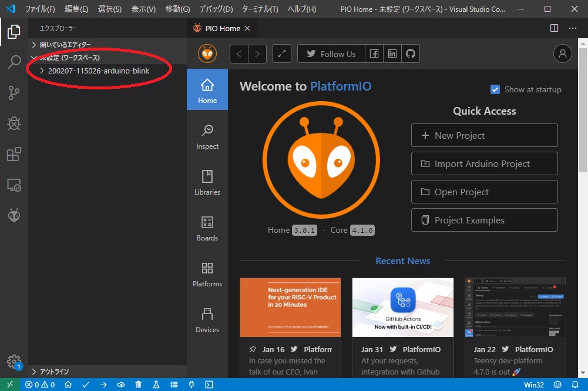This screenshot has width=588, height=391.
Task: Click Open Project button
Action: (x=484, y=192)
